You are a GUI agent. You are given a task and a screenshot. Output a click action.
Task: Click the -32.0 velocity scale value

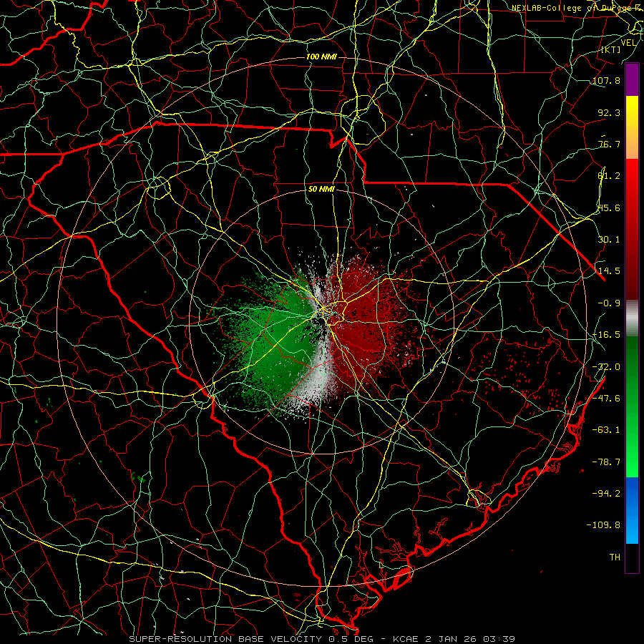coord(606,367)
